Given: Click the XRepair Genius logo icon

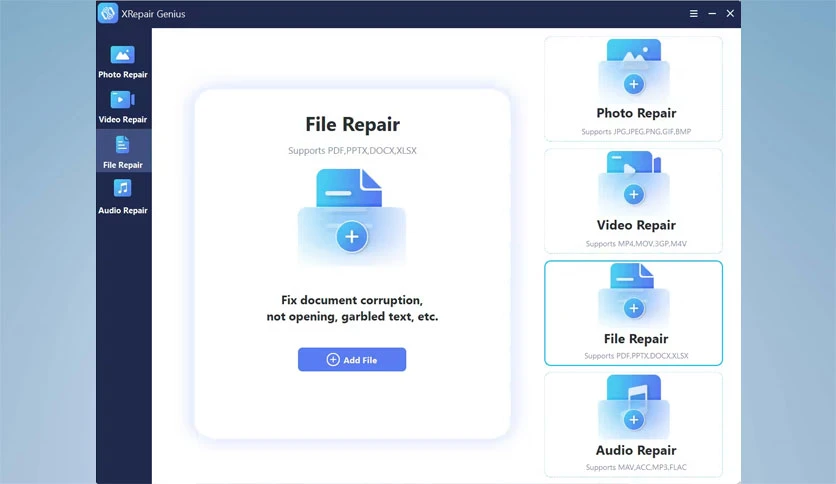Looking at the screenshot, I should click(108, 13).
